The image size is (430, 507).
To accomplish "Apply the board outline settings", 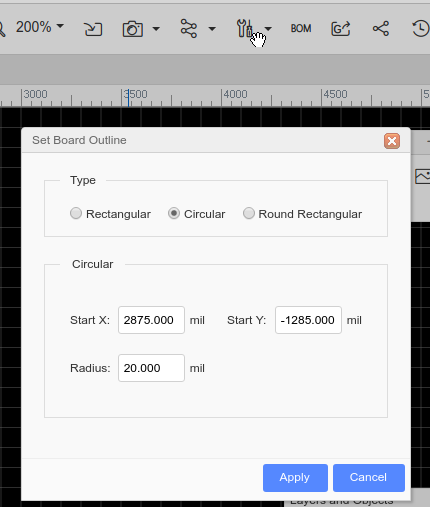I will click(x=295, y=478).
